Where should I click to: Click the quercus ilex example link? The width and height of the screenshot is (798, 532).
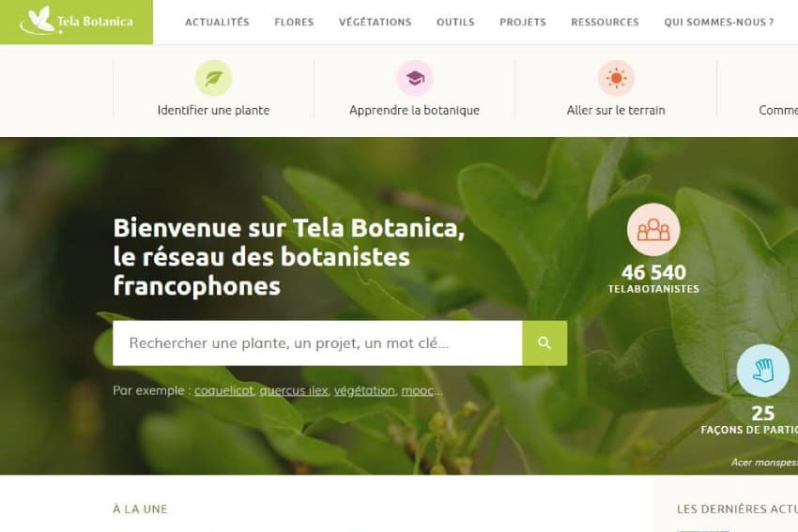(294, 390)
